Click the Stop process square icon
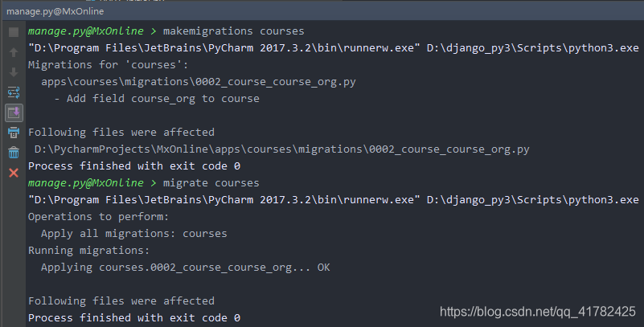644x327 pixels. pos(14,32)
